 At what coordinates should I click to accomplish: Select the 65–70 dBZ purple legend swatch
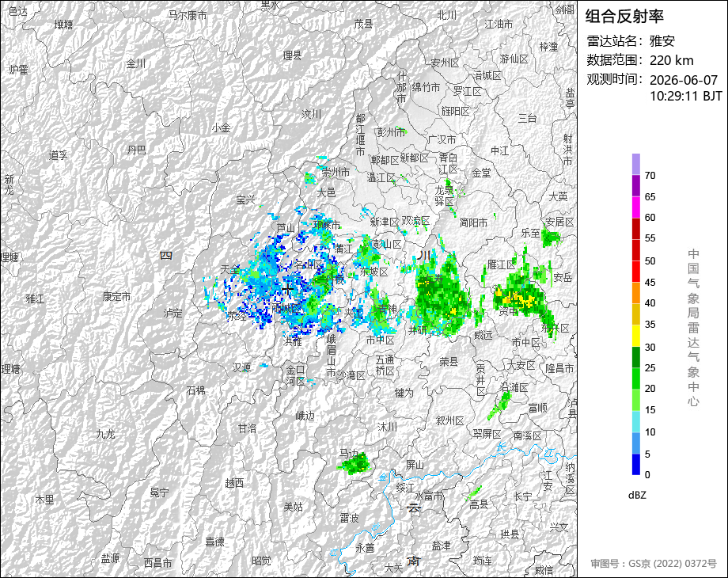point(635,186)
